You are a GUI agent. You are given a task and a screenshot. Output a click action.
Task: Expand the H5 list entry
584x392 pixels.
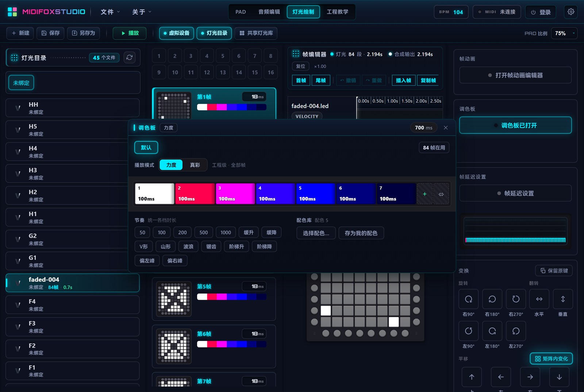click(72, 130)
